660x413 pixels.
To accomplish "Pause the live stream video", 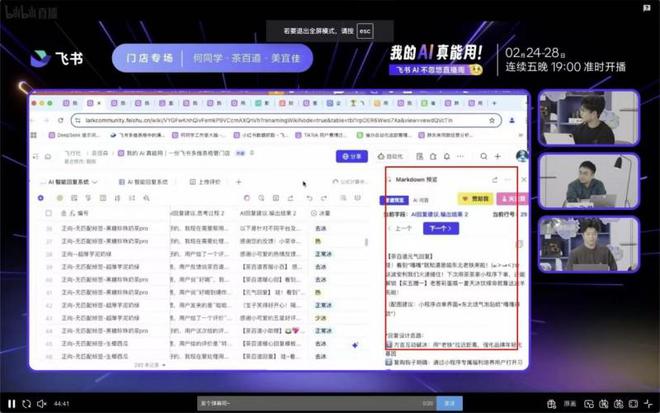I will 12,404.
